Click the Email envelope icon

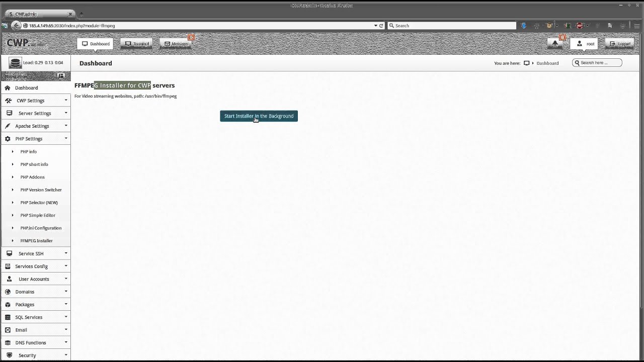(8, 330)
